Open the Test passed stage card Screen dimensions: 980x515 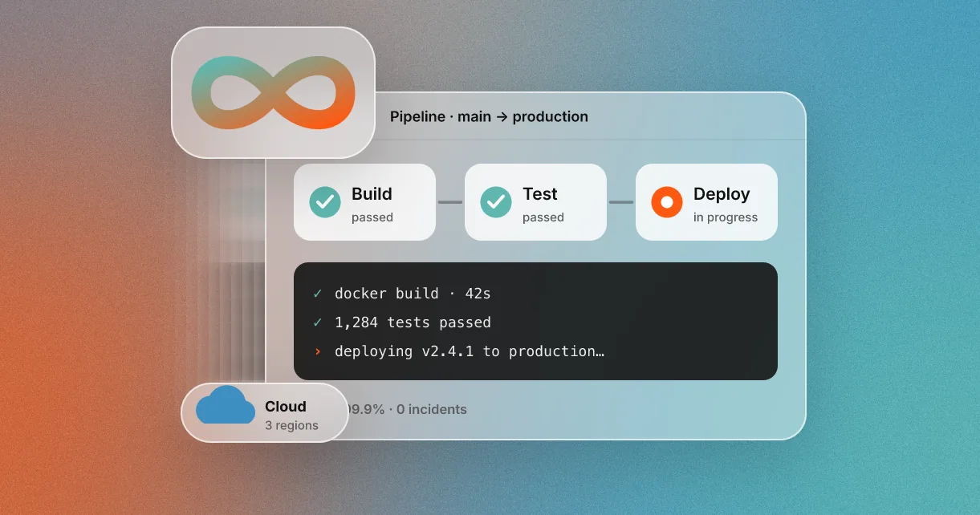[x=535, y=202]
